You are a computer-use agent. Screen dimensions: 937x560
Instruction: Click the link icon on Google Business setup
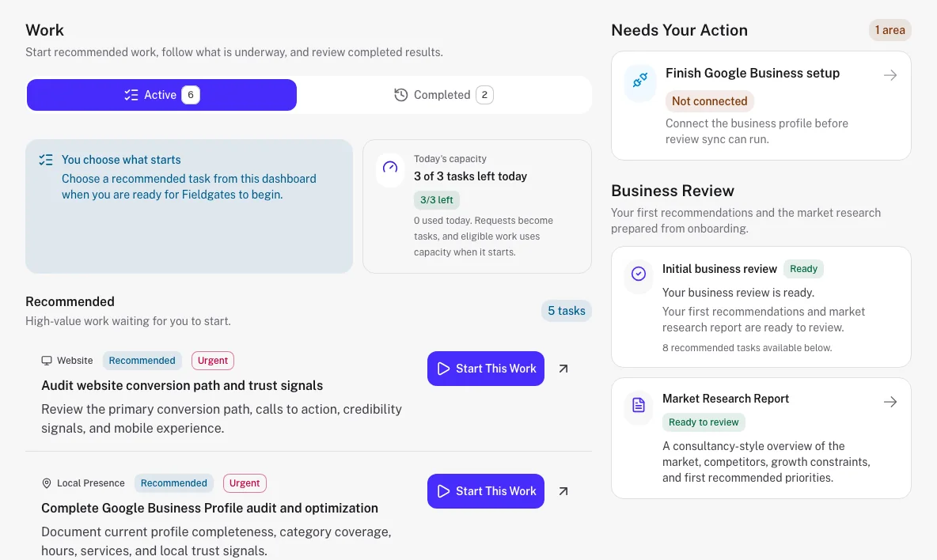[640, 80]
